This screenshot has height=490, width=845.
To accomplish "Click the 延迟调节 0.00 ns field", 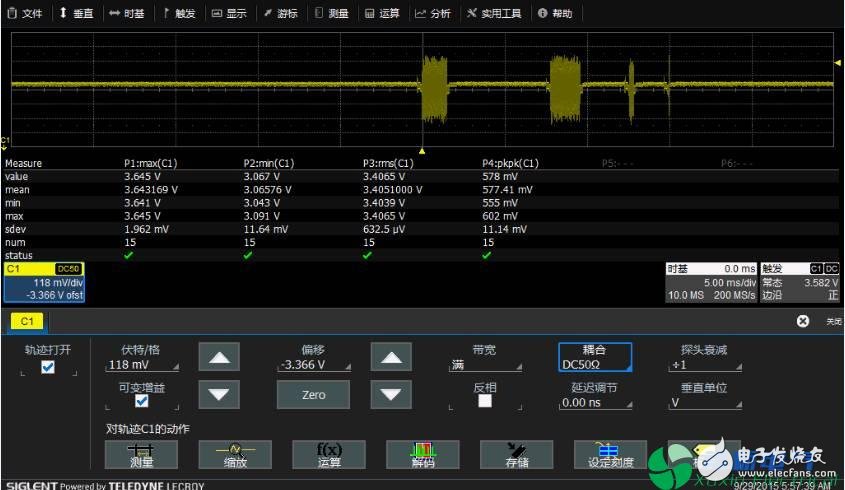I will pyautogui.click(x=594, y=403).
